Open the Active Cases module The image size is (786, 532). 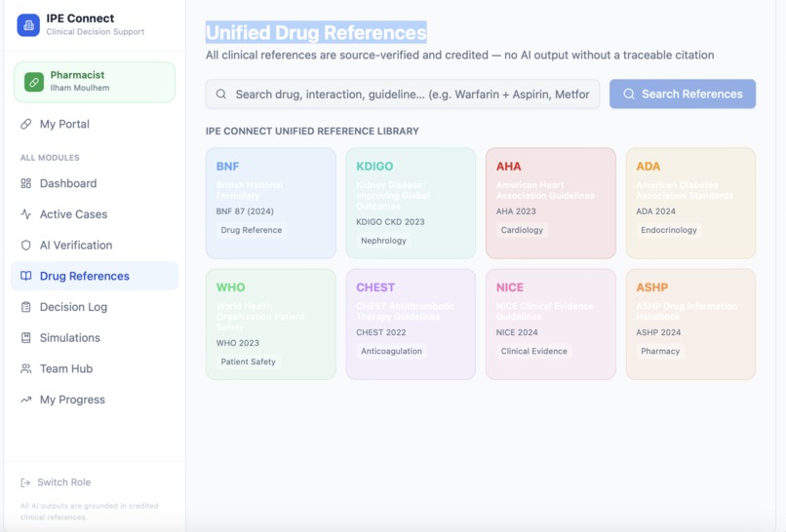95,214
